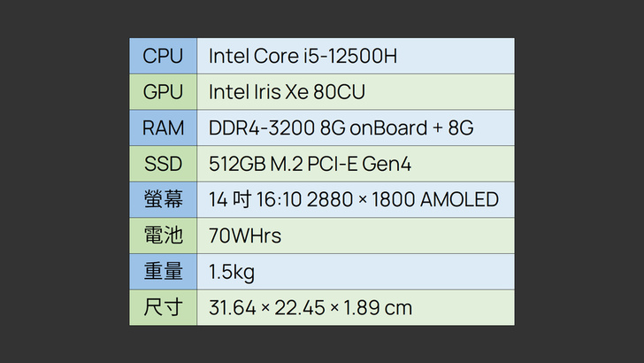Click the DDR4-3200 8G onBoard + 8G cell
Screen dimensions: 644x363
341,127
